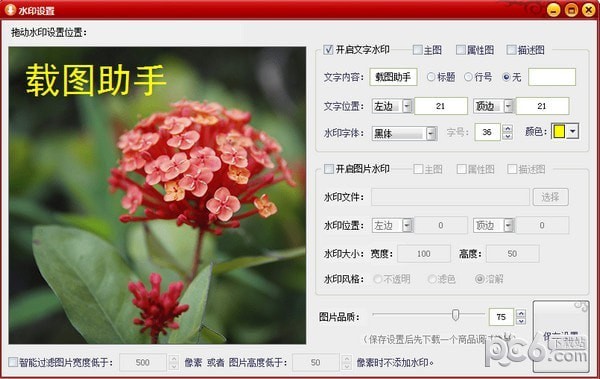The width and height of the screenshot is (600, 379).
Task: Click the 水印位置 top offset field
Action: [542, 225]
